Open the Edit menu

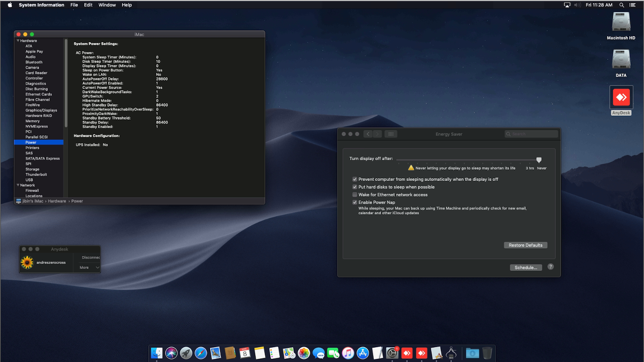pyautogui.click(x=88, y=5)
